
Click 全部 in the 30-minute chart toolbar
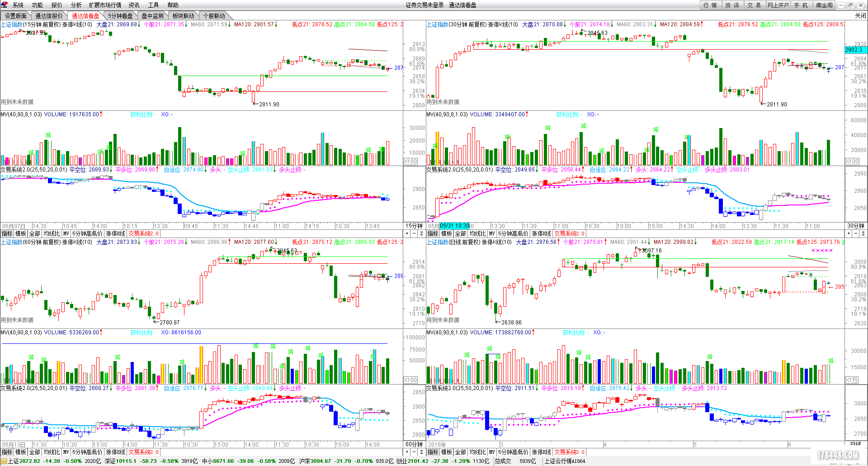click(460, 233)
